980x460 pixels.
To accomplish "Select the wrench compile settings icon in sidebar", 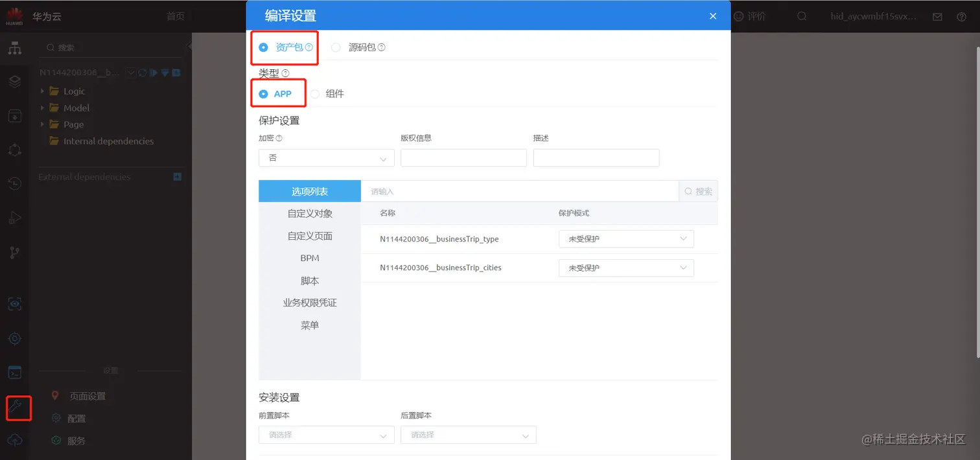I will [17, 408].
